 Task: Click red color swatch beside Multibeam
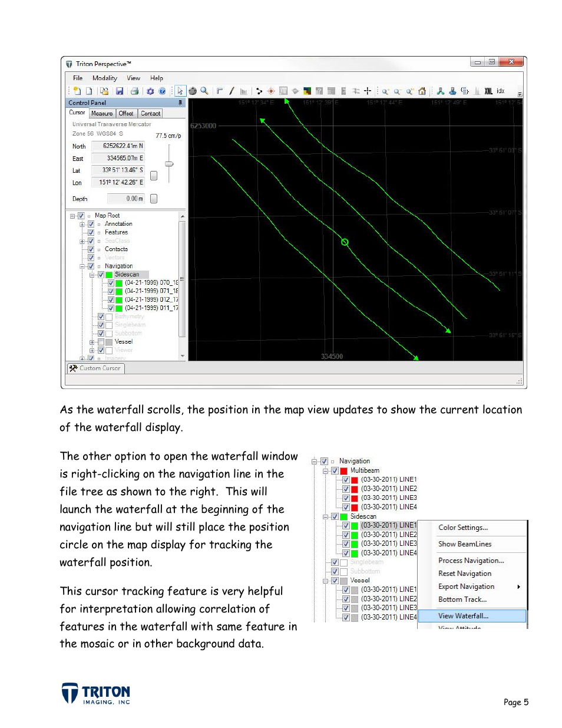click(x=343, y=471)
